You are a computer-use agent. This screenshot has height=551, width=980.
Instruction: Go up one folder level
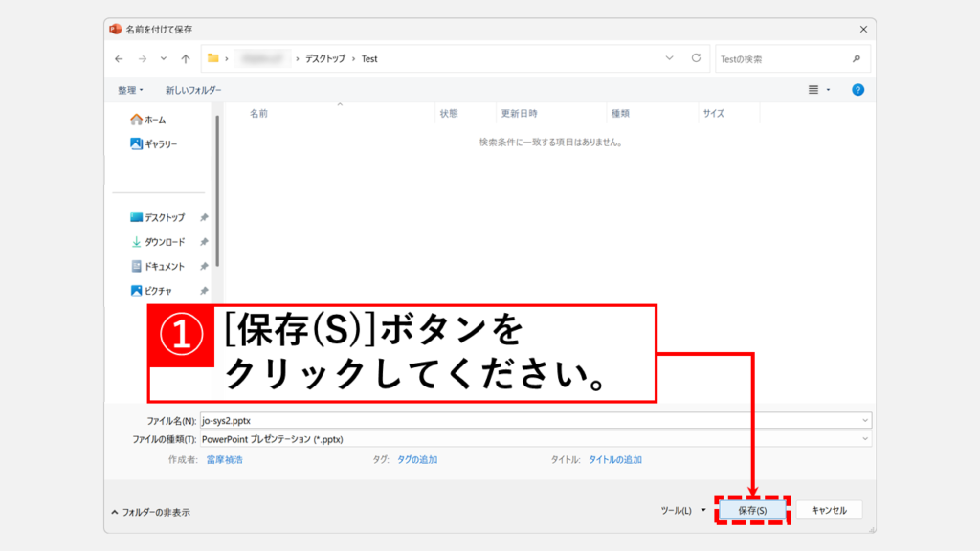pyautogui.click(x=186, y=58)
